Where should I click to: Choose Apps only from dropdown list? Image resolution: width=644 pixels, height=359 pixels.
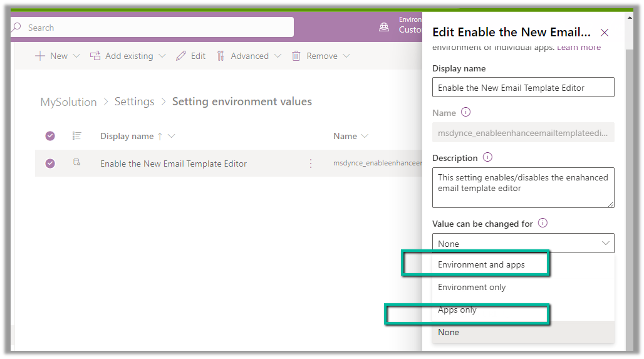point(457,310)
